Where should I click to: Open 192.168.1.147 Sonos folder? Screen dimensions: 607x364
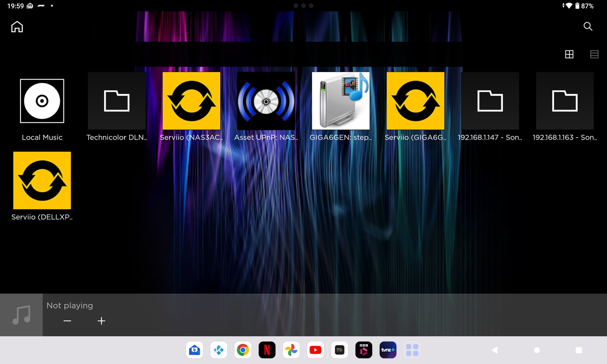click(490, 101)
